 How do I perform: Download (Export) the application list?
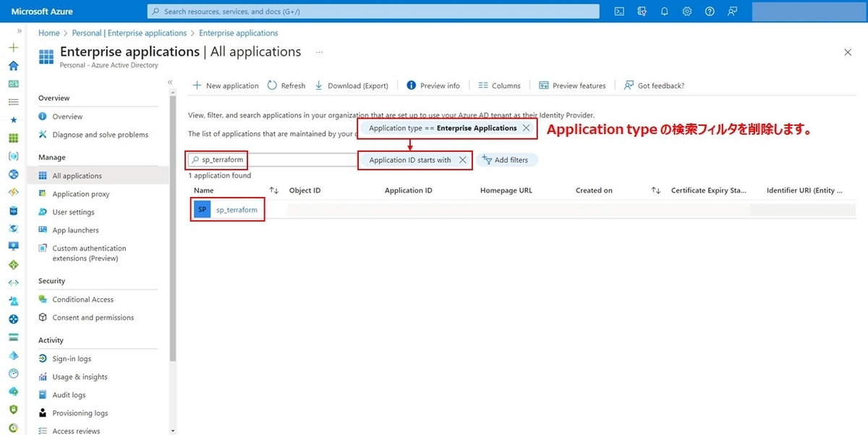(352, 85)
